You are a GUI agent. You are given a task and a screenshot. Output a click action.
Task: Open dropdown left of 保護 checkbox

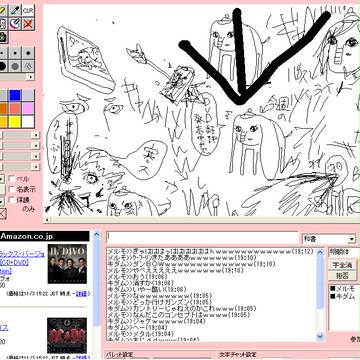click(x=2, y=201)
